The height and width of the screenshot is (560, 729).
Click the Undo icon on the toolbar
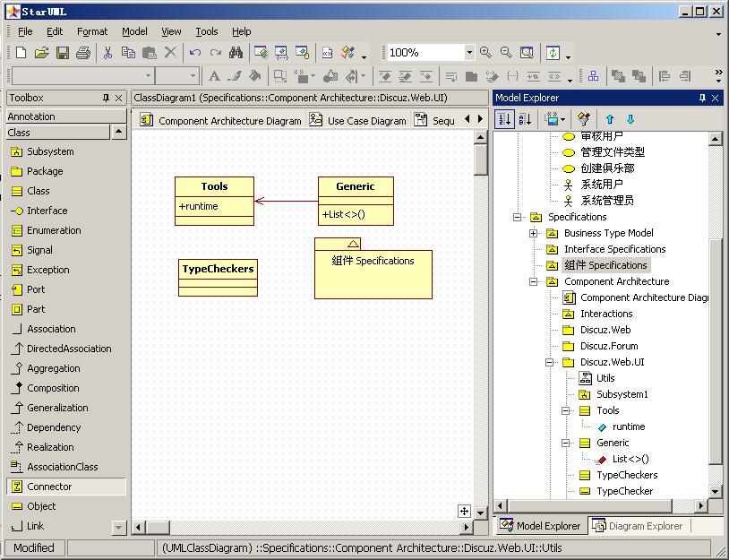click(x=193, y=51)
